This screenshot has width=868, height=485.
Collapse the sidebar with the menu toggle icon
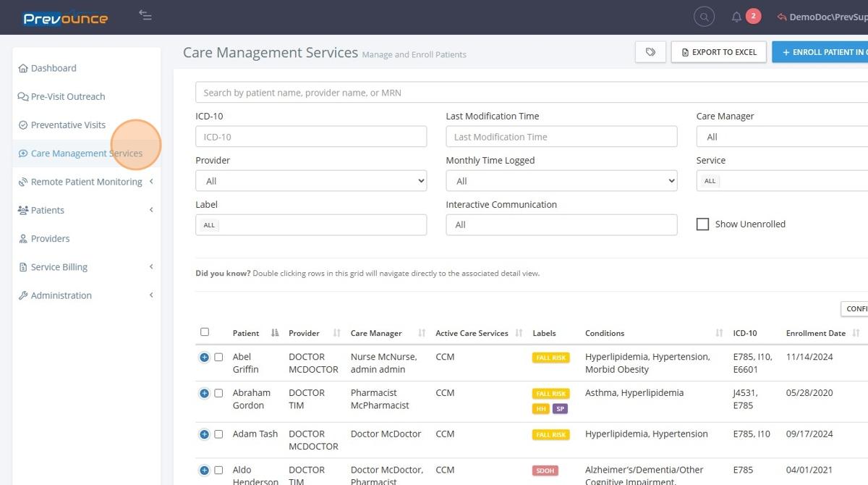145,15
